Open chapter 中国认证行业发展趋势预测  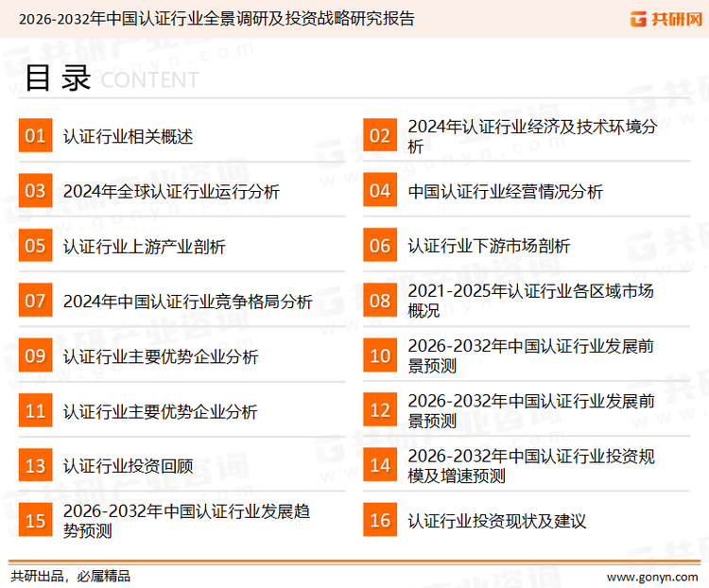(x=186, y=521)
